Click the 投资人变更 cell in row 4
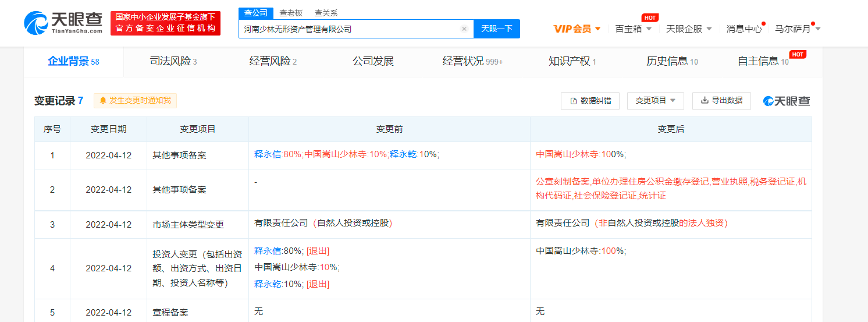868x322 pixels. 198,268
